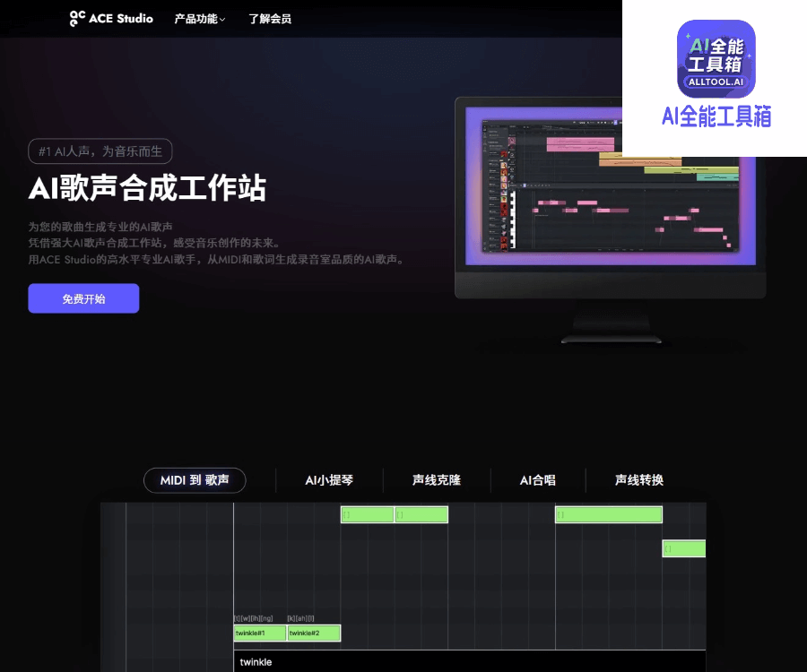The image size is (807, 672).
Task: Click the AI歌声合成工作站 headline
Action: point(147,188)
